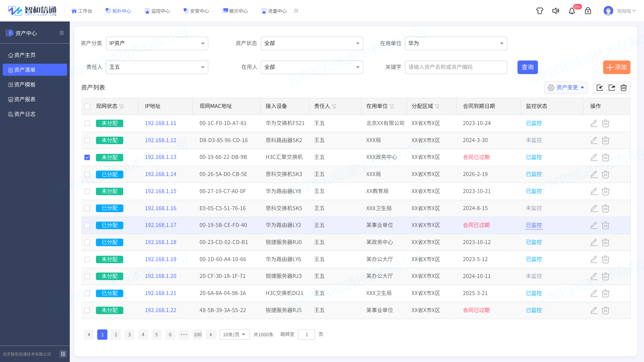
Task: Open the 192.168.1.14 IP address link
Action: pos(160,174)
